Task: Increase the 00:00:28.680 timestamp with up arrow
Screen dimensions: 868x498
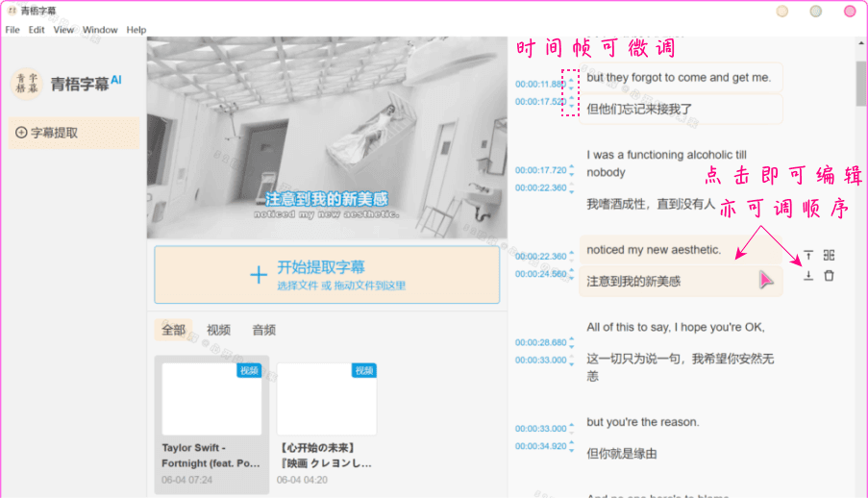Action: tap(572, 339)
